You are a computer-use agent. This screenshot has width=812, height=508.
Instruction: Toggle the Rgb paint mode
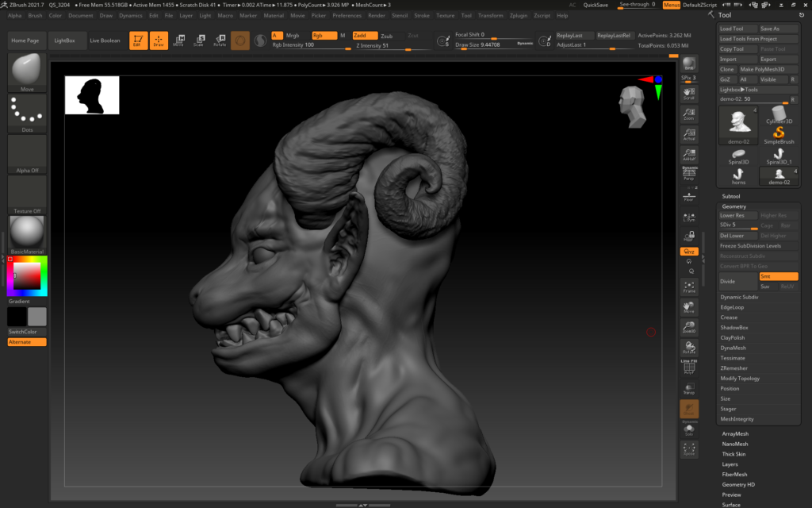(324, 36)
